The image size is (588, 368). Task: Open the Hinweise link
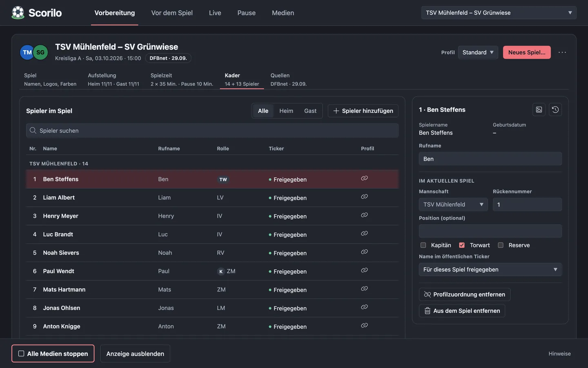click(x=559, y=354)
